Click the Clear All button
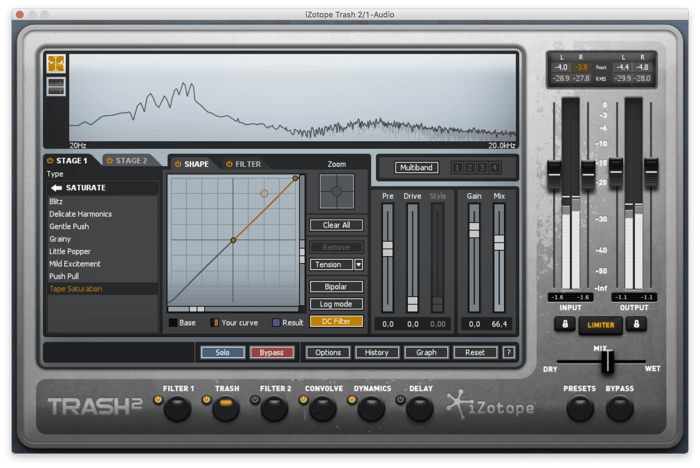 336,225
